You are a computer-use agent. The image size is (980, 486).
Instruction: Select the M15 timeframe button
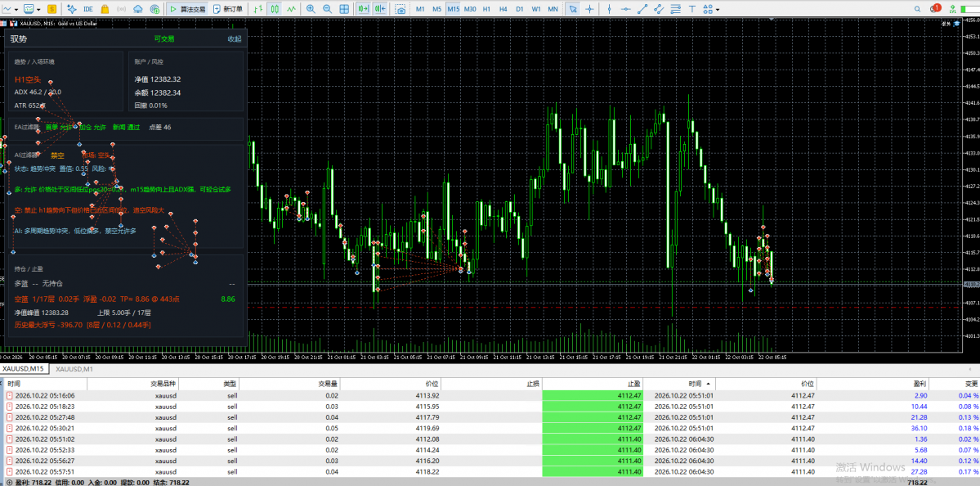pyautogui.click(x=453, y=9)
